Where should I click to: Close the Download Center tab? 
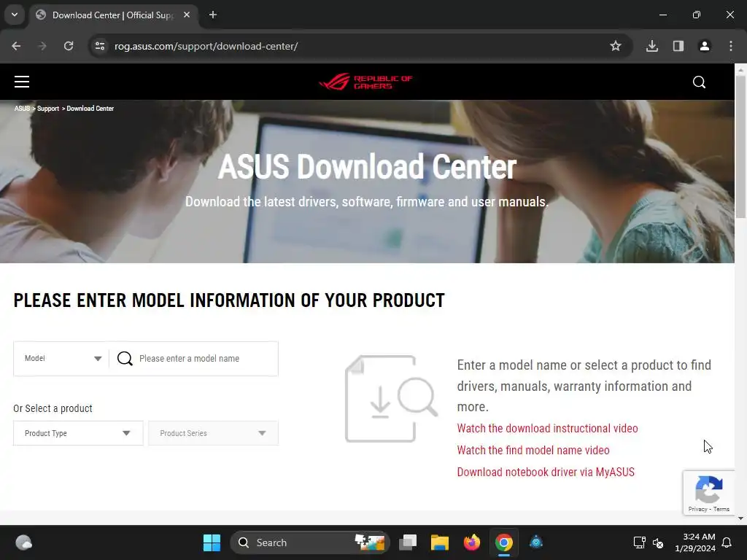(187, 15)
